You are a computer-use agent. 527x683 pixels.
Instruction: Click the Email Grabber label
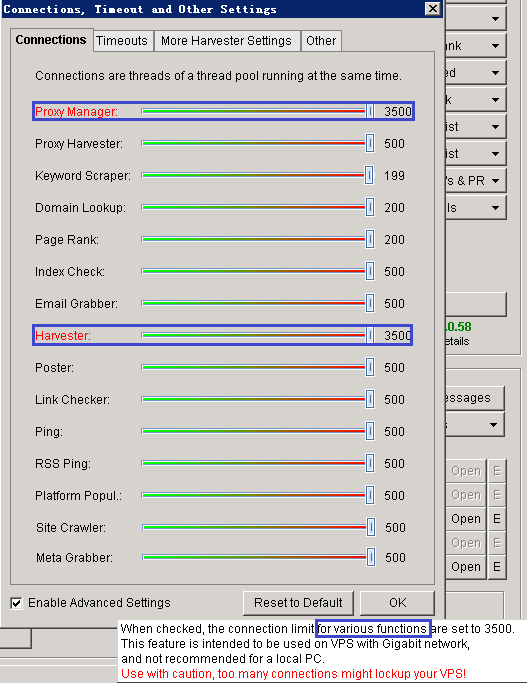pyautogui.click(x=76, y=304)
